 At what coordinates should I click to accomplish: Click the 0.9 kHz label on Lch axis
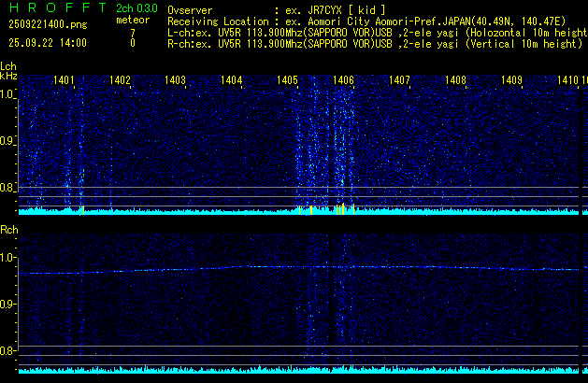(7, 142)
